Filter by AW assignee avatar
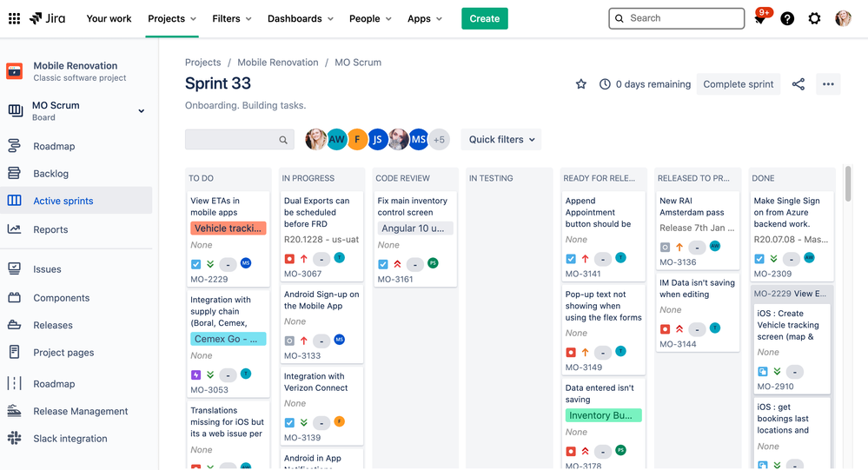Image resolution: width=868 pixels, height=470 pixels. [x=336, y=140]
